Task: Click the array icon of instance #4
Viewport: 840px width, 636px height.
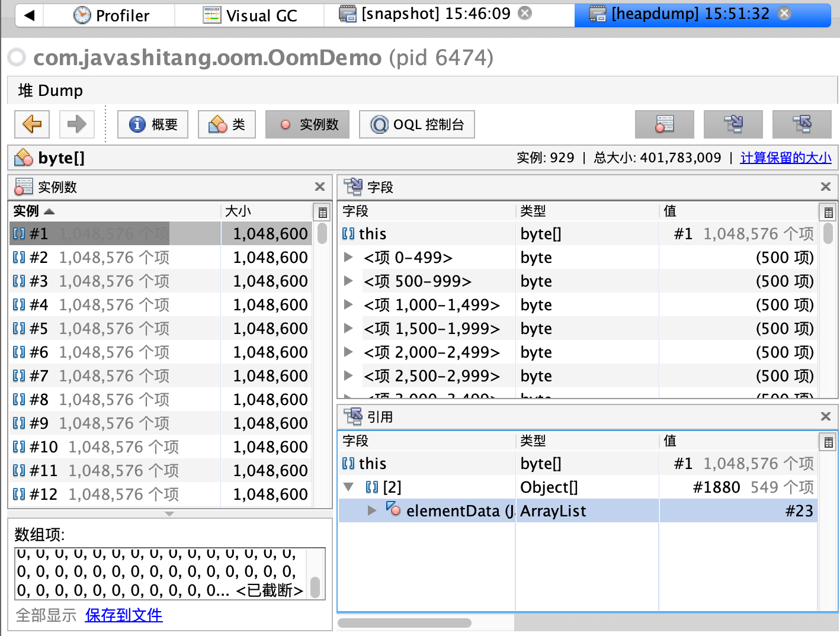Action: pos(19,304)
